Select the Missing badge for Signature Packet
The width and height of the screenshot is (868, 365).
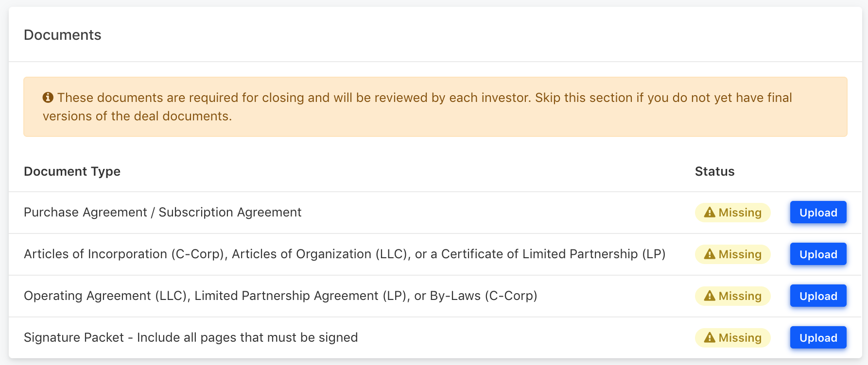coord(733,338)
